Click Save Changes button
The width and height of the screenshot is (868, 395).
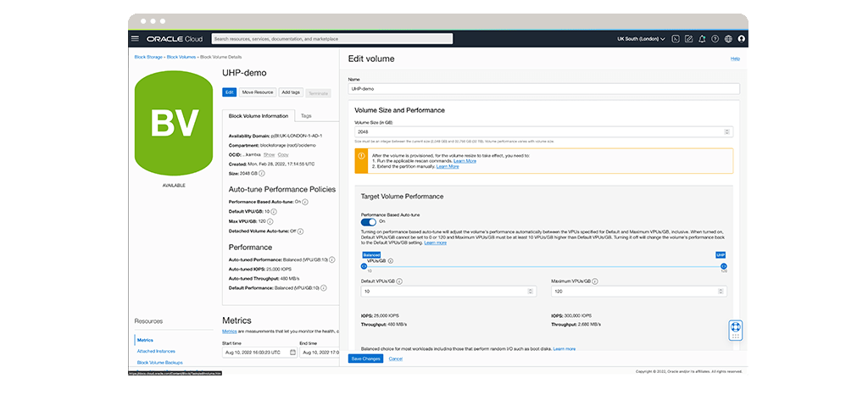click(x=365, y=359)
